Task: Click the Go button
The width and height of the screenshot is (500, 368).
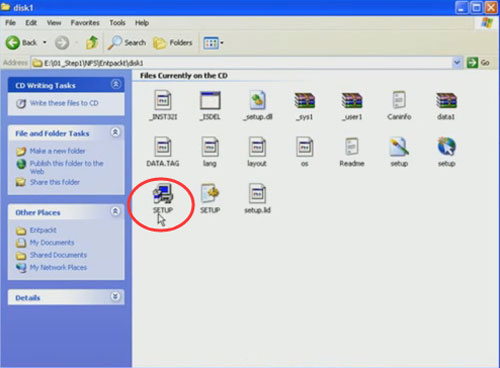Action: tap(478, 62)
